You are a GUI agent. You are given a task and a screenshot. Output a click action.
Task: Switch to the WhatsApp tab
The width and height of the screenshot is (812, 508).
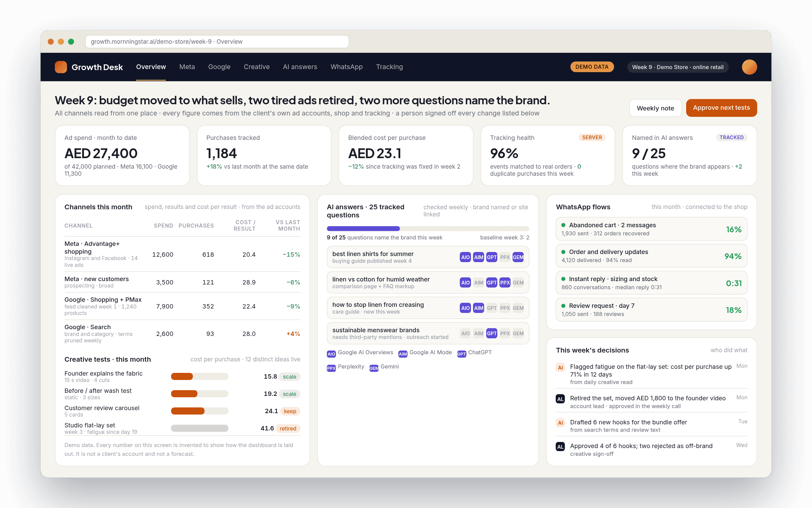[x=346, y=67]
